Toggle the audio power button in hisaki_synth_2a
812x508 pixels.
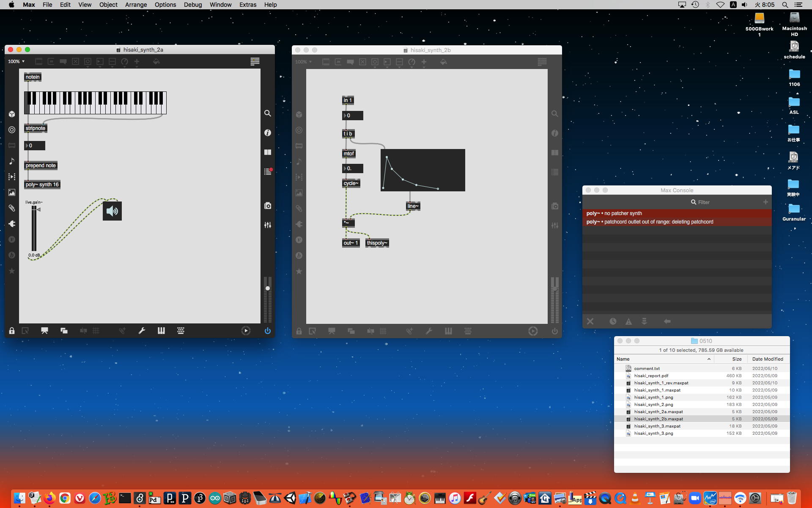268,331
